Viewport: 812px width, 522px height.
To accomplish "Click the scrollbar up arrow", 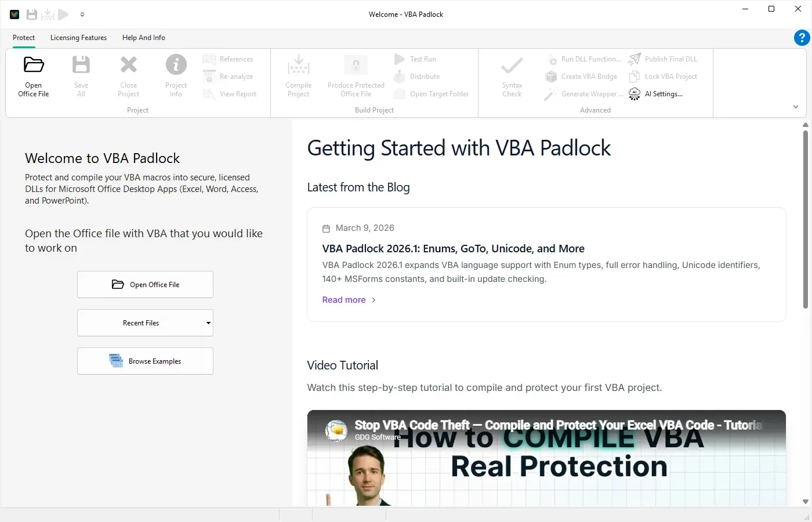I will pos(806,125).
